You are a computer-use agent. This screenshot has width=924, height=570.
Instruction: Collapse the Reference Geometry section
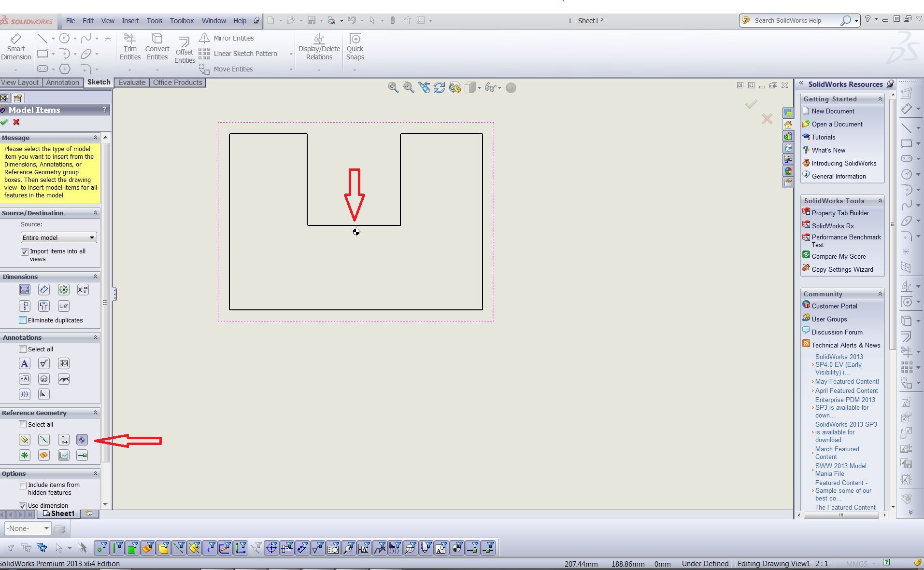pos(95,413)
